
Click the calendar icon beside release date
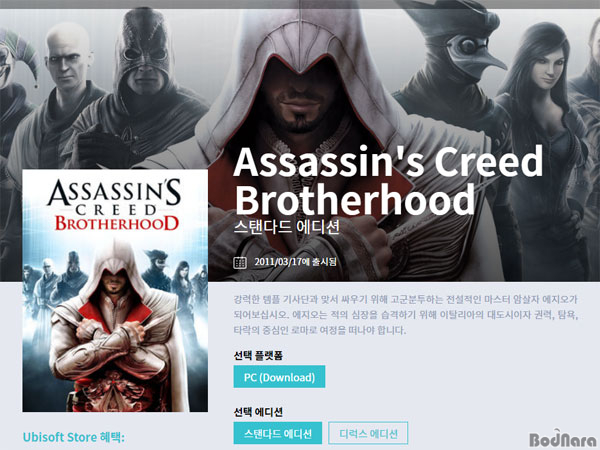pyautogui.click(x=240, y=262)
